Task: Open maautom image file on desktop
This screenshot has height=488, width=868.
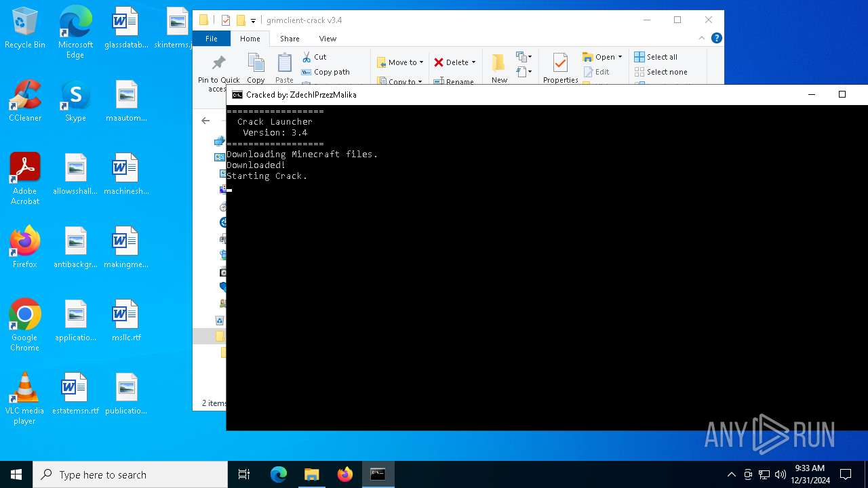Action: pos(126,101)
